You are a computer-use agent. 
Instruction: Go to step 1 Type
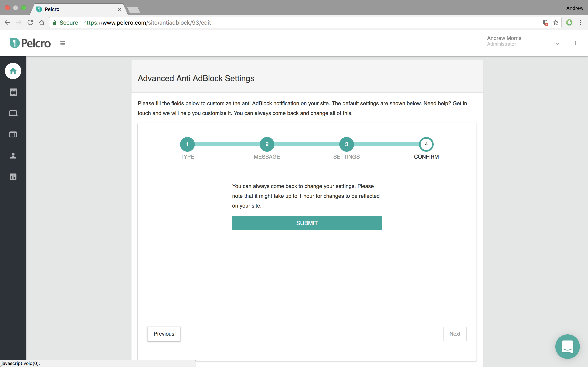tap(187, 144)
